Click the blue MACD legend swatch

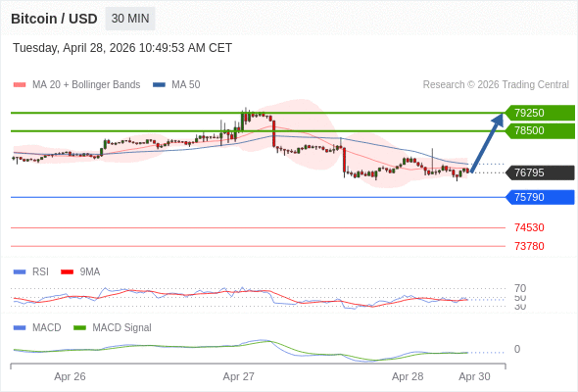pos(20,328)
